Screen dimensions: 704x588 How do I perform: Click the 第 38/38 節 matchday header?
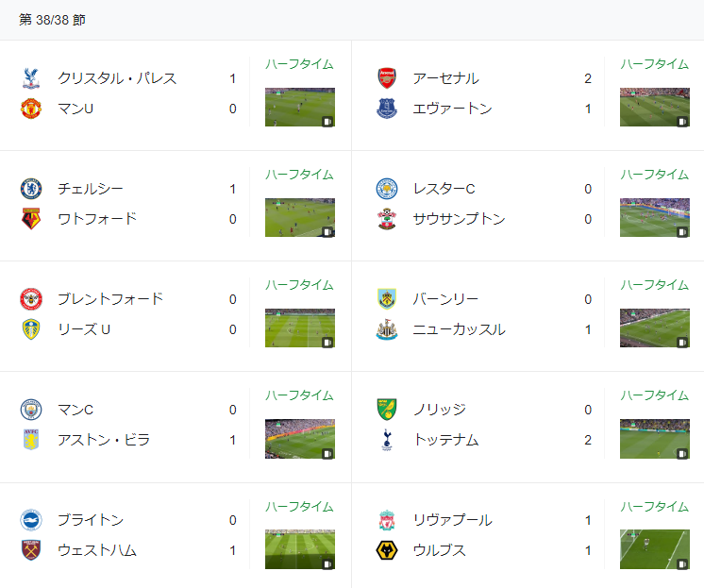click(52, 20)
